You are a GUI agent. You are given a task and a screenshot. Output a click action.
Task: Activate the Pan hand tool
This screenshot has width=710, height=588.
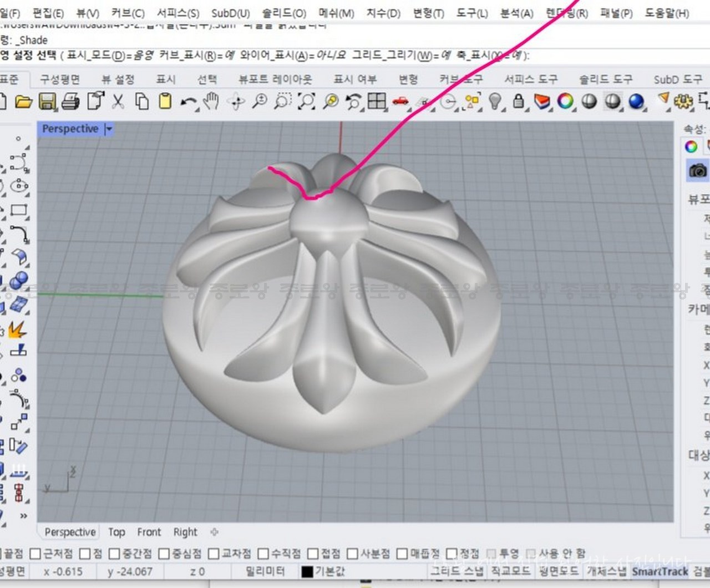click(211, 102)
